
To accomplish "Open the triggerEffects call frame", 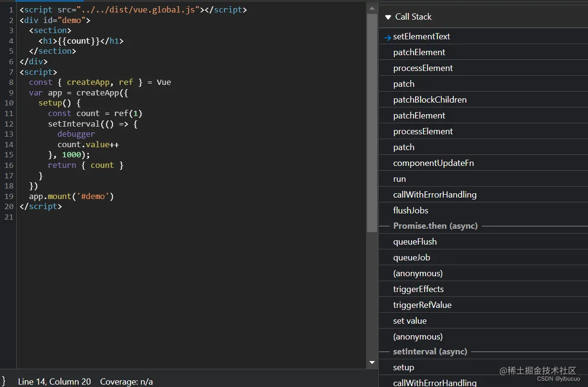I will click(x=484, y=289).
